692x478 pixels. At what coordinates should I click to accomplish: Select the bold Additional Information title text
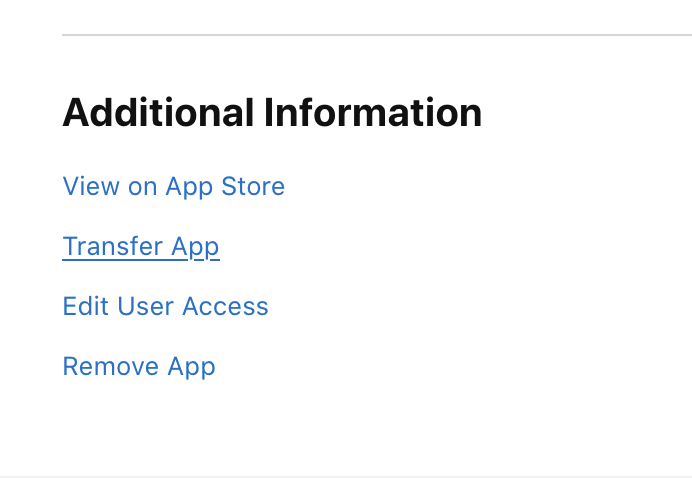[272, 113]
